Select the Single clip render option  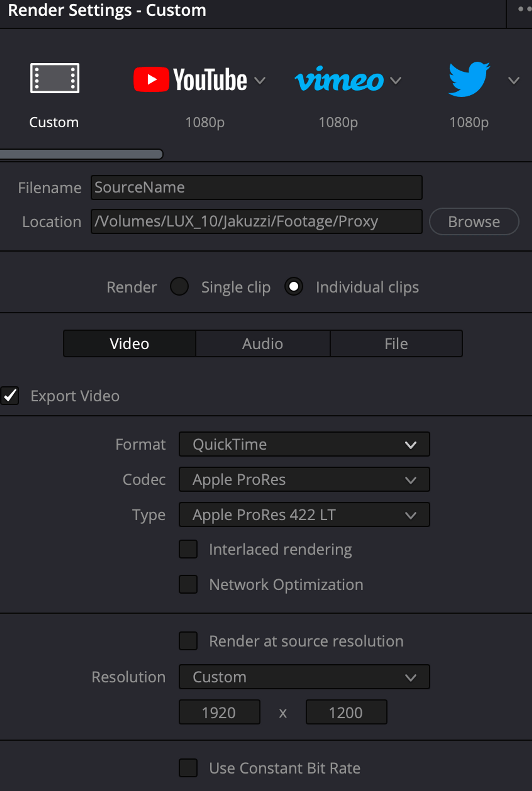(x=180, y=286)
